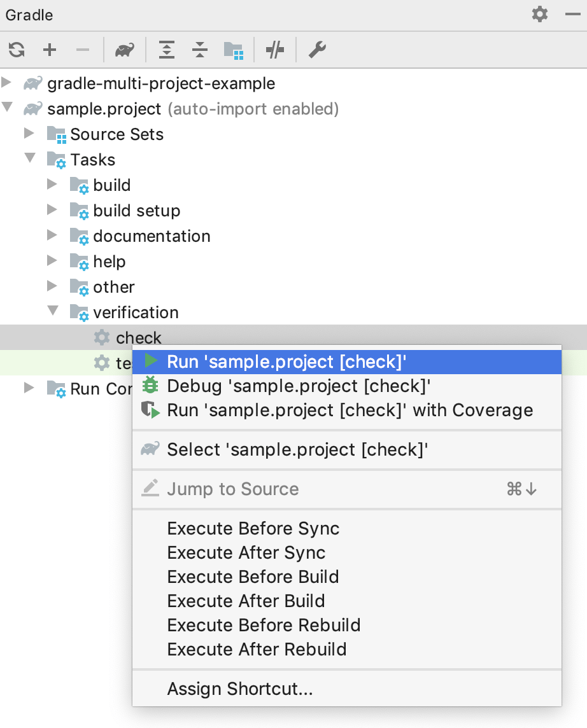The width and height of the screenshot is (587, 728).
Task: Execute Gradle task via elephant toolbar icon
Action: pyautogui.click(x=125, y=50)
